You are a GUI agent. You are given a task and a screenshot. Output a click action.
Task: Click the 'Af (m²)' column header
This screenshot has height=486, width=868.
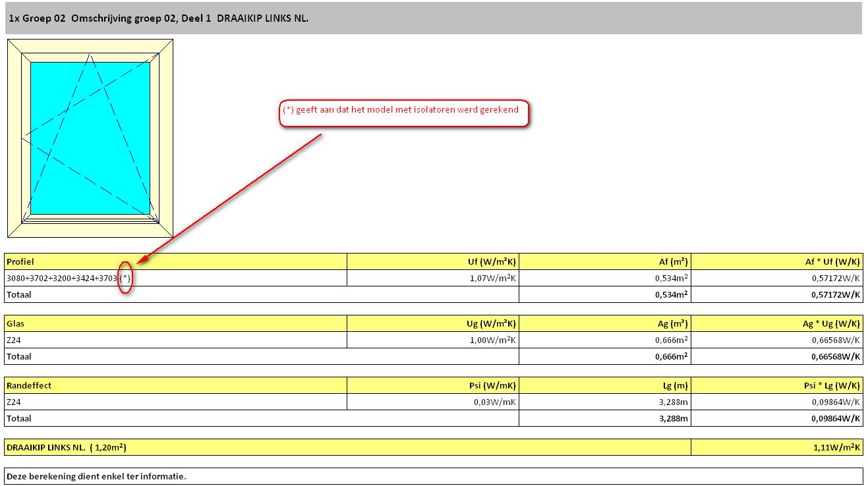point(605,261)
